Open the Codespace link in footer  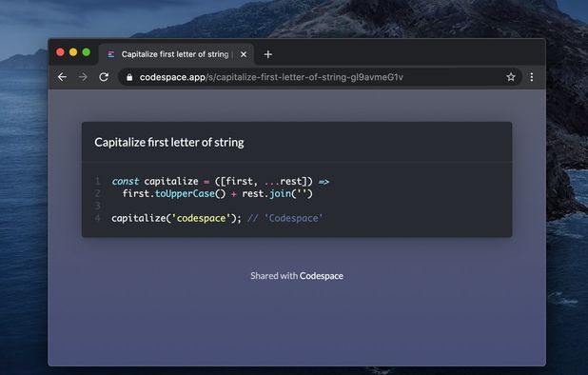pyautogui.click(x=322, y=276)
